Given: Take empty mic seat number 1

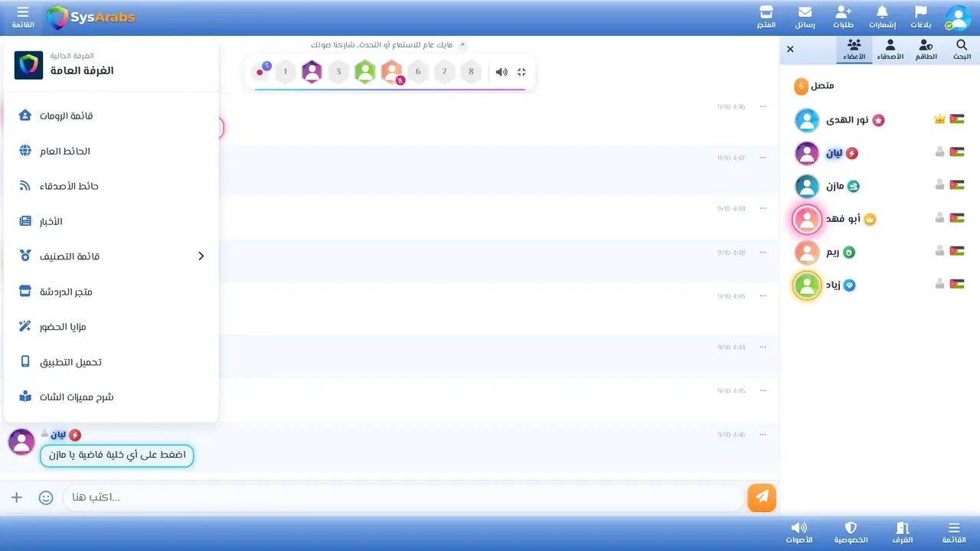Looking at the screenshot, I should coord(286,72).
